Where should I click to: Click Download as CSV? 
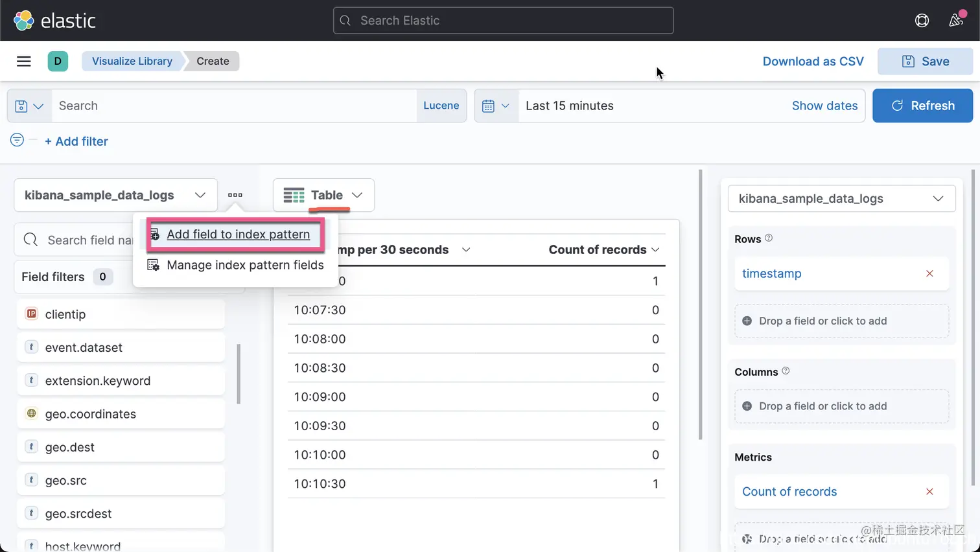[813, 62]
